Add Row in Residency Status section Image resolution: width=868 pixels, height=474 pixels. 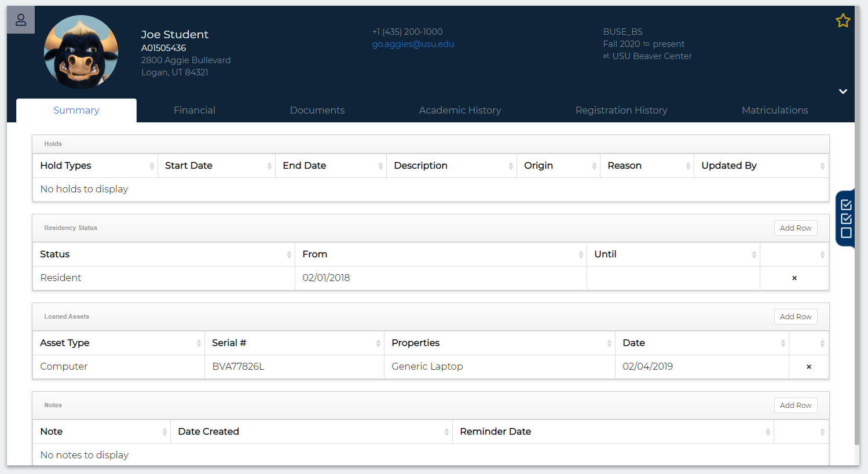(795, 228)
